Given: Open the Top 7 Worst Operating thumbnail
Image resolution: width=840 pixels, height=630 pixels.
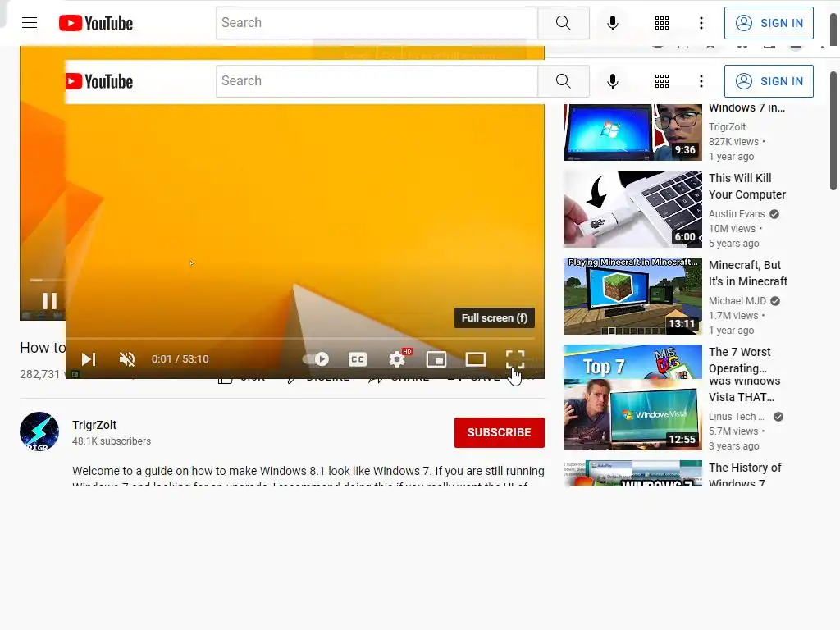Looking at the screenshot, I should click(632, 362).
